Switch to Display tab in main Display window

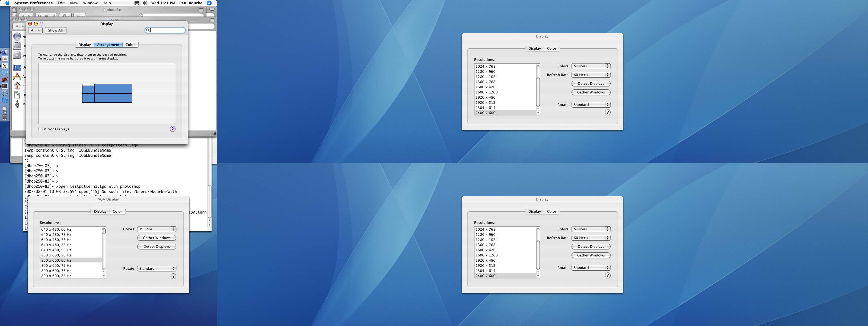(x=85, y=45)
